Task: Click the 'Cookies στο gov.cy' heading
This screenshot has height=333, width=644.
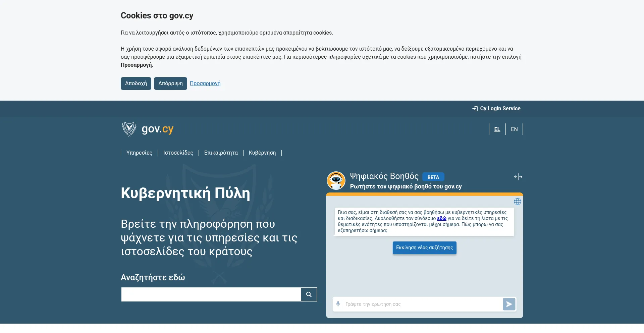Action: click(157, 16)
